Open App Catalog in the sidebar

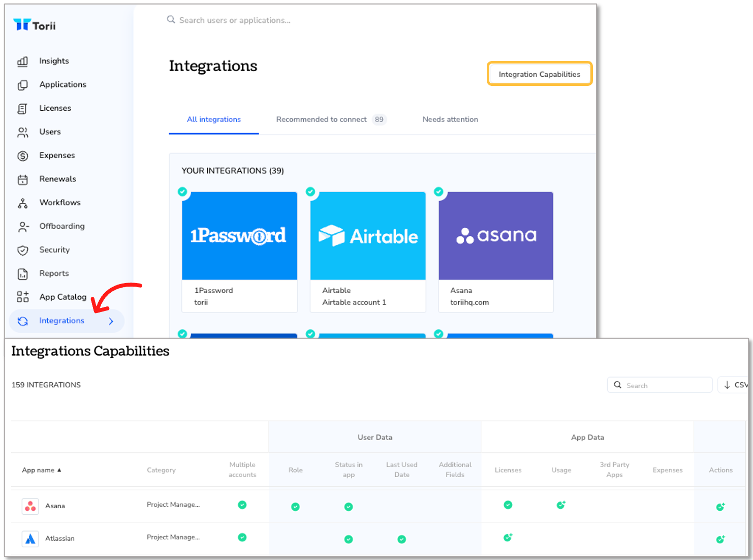(63, 297)
